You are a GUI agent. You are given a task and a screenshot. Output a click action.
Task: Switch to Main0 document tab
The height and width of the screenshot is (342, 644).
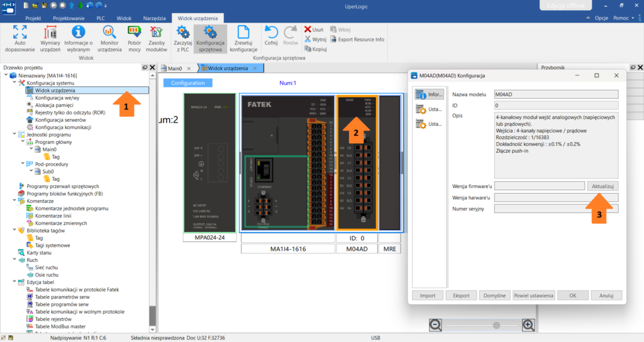[x=175, y=69]
